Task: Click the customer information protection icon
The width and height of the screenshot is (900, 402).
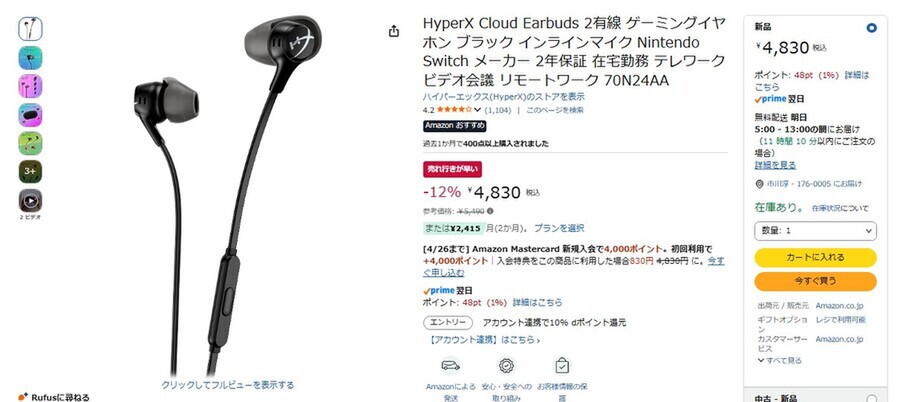Action: pyautogui.click(x=562, y=365)
